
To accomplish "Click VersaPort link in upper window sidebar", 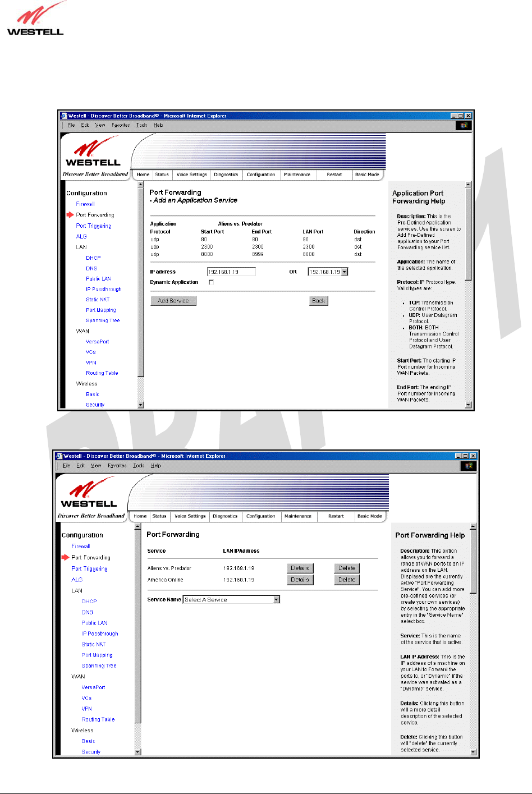I will coord(98,342).
